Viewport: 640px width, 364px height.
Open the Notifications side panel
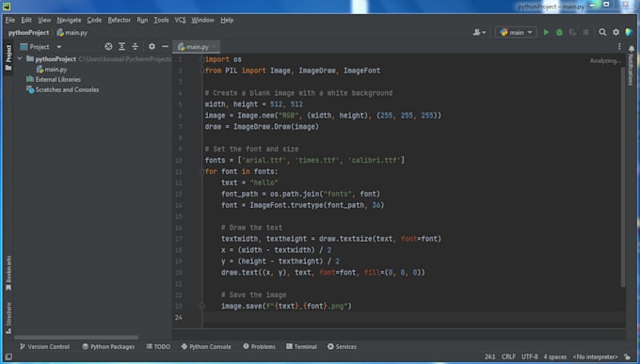pyautogui.click(x=631, y=65)
